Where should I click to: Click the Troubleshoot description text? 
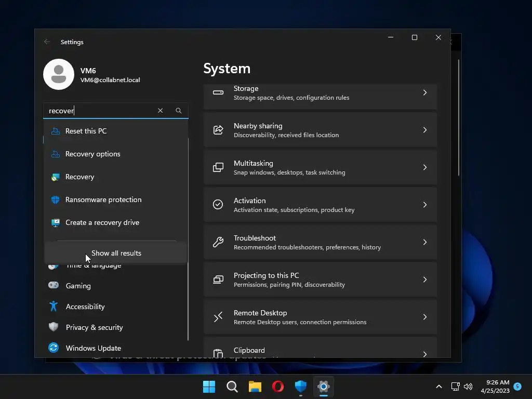[x=307, y=247]
